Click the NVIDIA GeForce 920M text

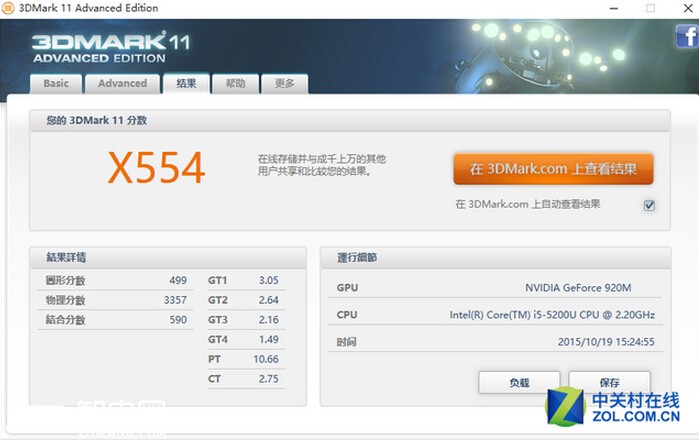tap(578, 288)
